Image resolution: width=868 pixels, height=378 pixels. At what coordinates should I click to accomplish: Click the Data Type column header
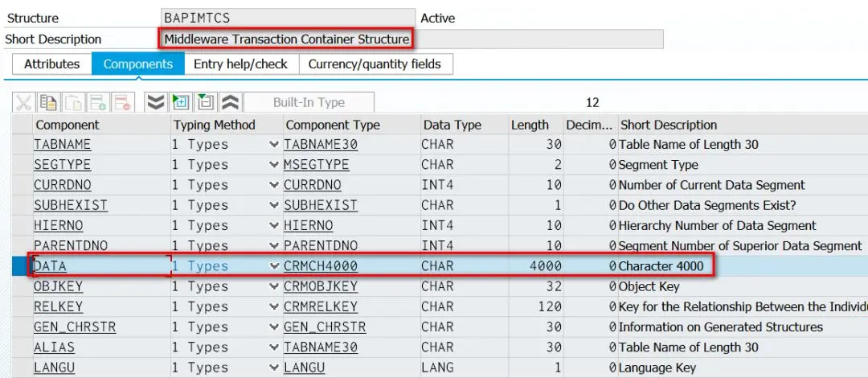coord(464,125)
